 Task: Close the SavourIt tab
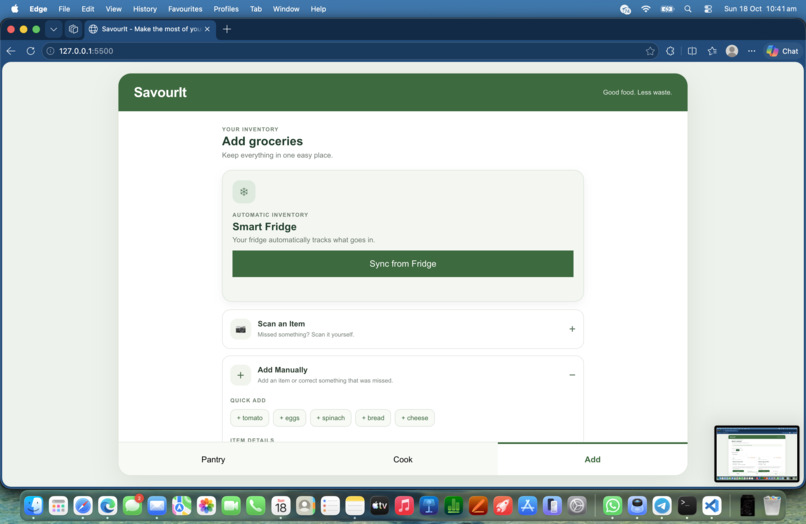click(207, 29)
